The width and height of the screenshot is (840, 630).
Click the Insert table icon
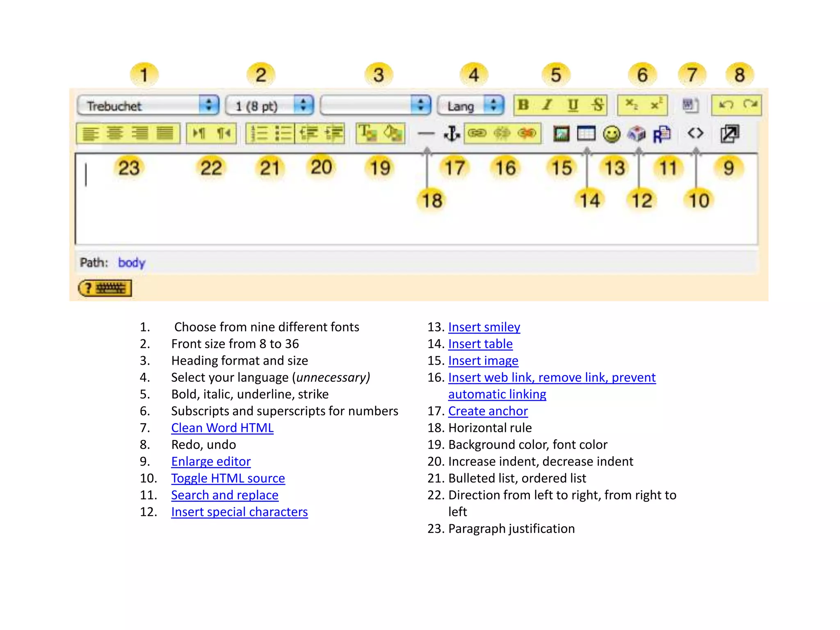586,134
